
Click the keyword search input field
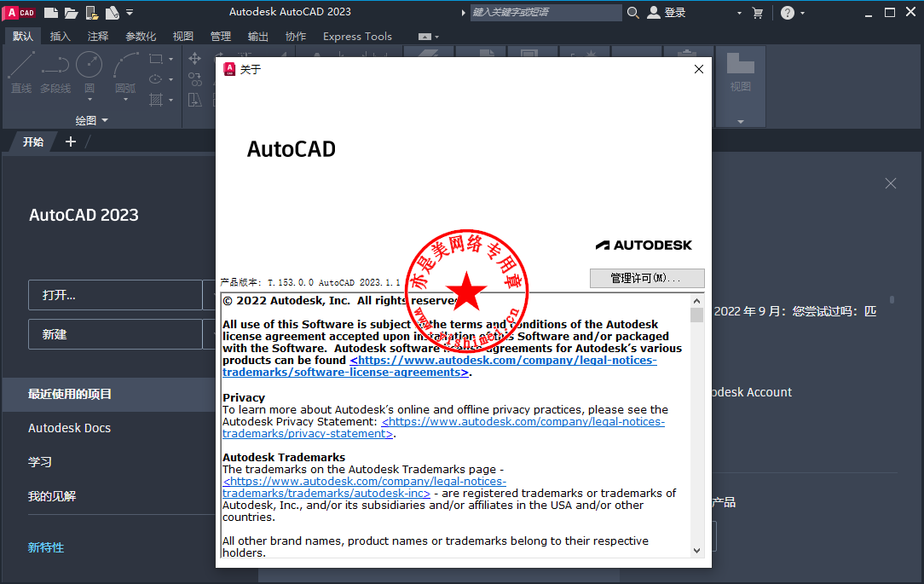546,13
